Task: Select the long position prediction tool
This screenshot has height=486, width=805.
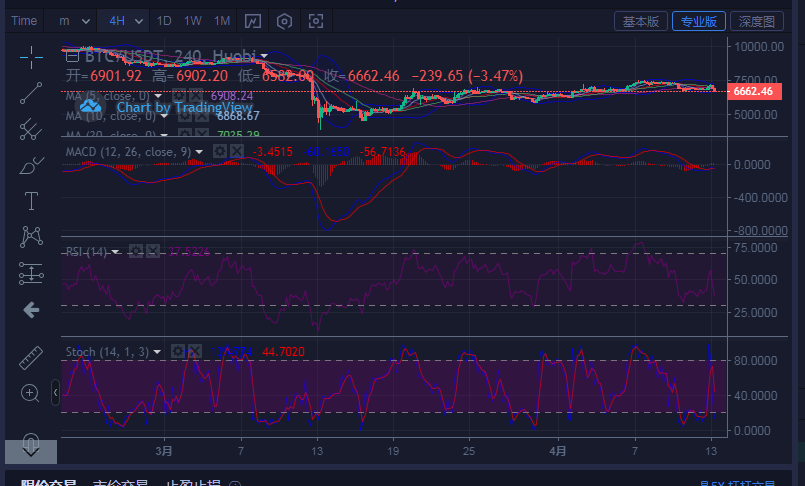Action: click(31, 273)
